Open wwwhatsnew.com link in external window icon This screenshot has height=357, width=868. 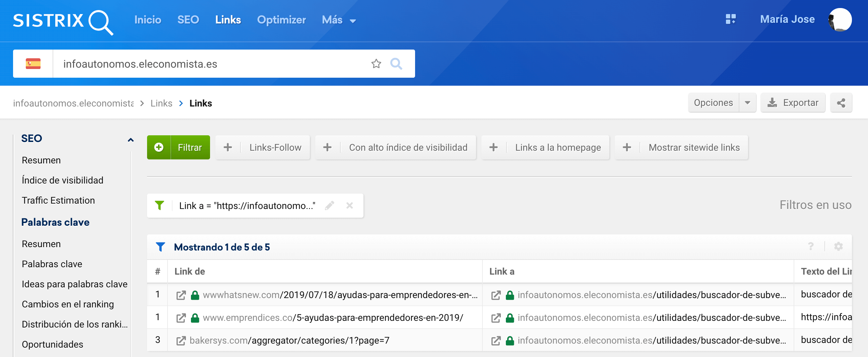181,295
